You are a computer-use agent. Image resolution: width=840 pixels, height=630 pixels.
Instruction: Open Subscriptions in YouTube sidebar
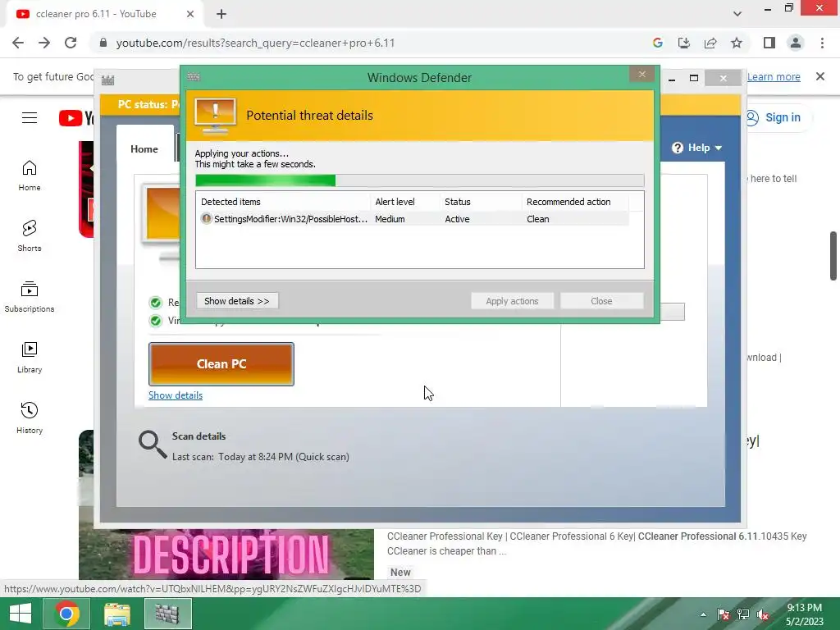point(30,297)
